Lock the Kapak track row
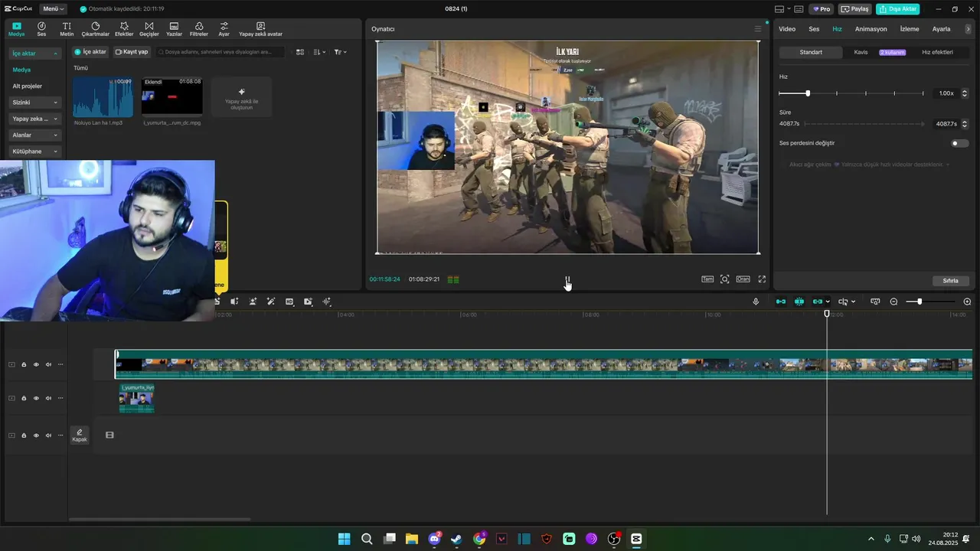 coord(24,435)
